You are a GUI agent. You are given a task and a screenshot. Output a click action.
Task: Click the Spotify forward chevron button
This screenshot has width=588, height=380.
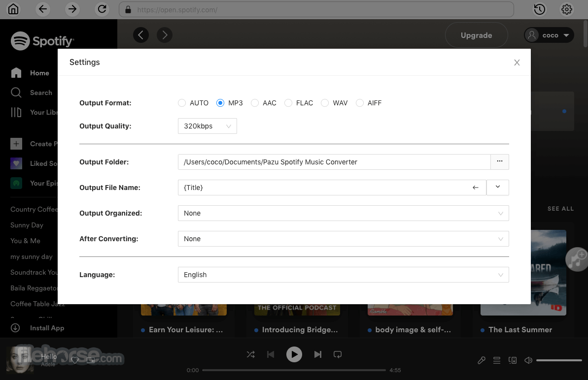(x=165, y=35)
